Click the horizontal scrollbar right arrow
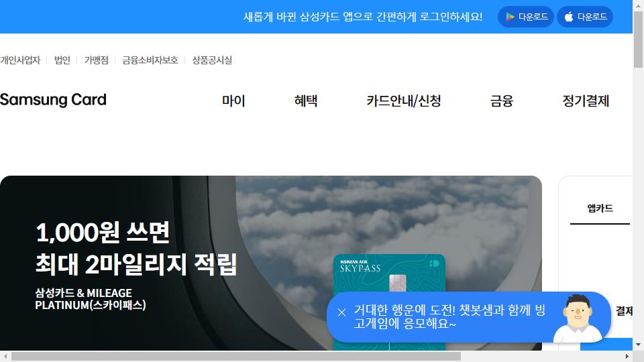This screenshot has height=362, width=644. 627,356
